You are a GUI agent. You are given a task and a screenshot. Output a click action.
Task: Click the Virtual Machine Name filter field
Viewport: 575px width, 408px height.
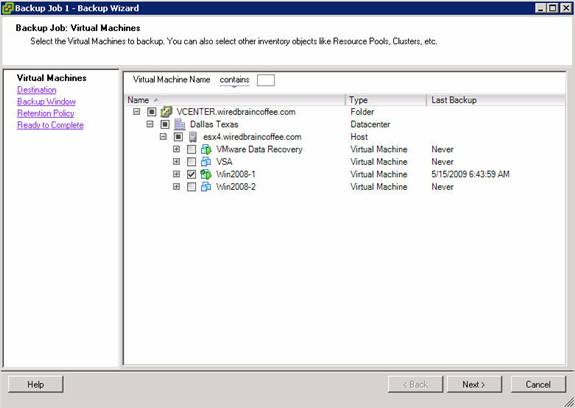266,80
